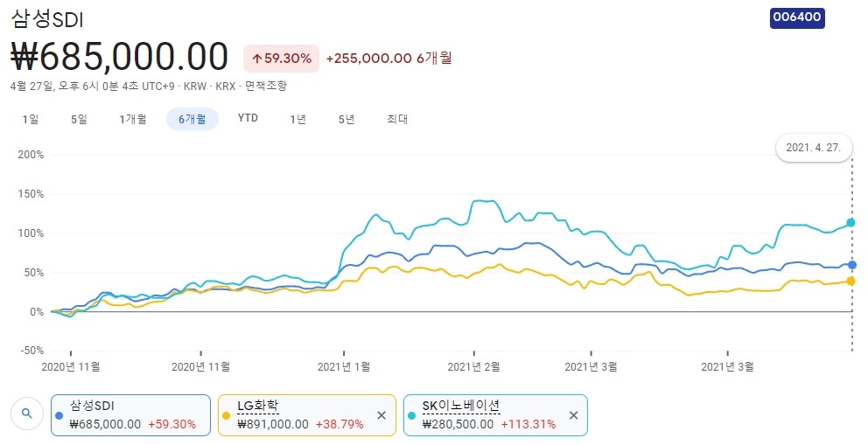Click the 150% y-axis label

(31, 194)
